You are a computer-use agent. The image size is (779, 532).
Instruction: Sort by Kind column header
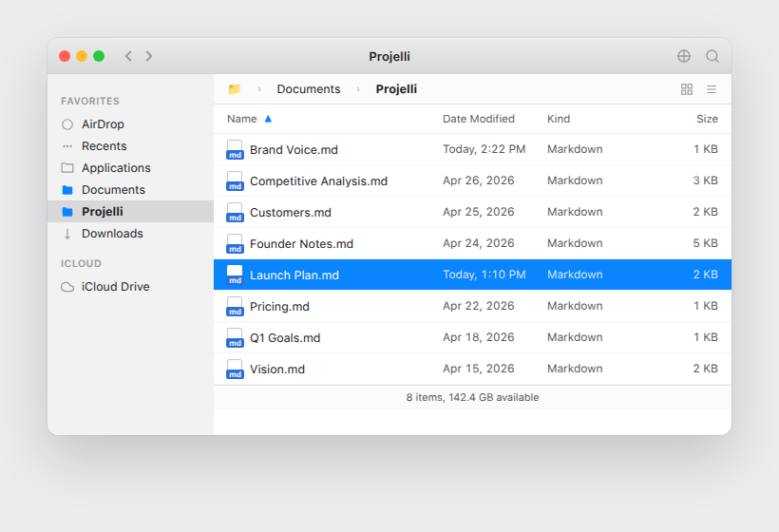click(x=559, y=119)
